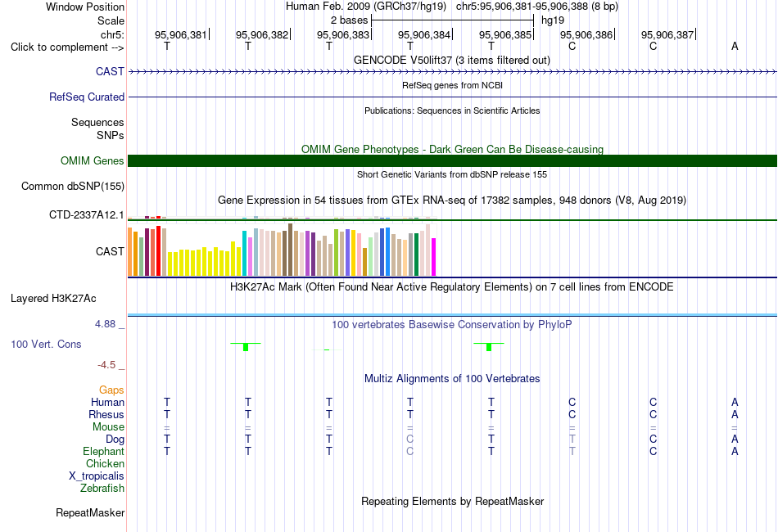This screenshot has height=532, width=778.
Task: Click ruler position '95,906,383'
Action: click(x=343, y=34)
